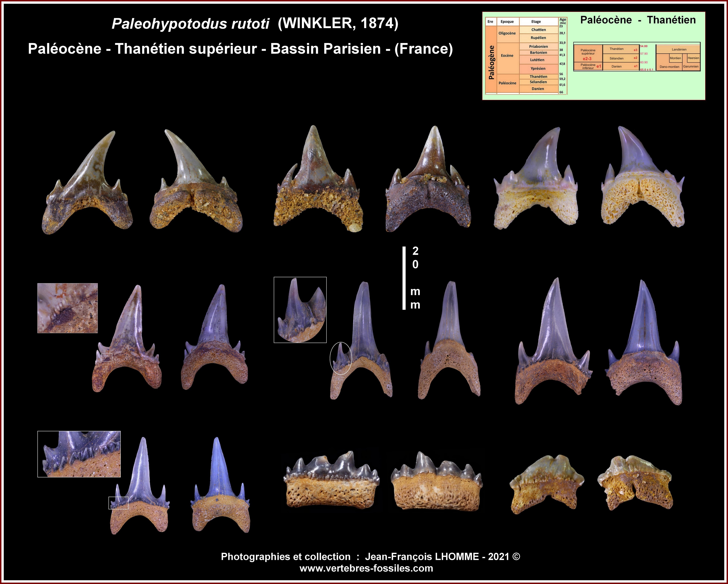Select the top-left curved tooth specimen
Image resolution: width=728 pixels, height=584 pixels.
[x=87, y=184]
